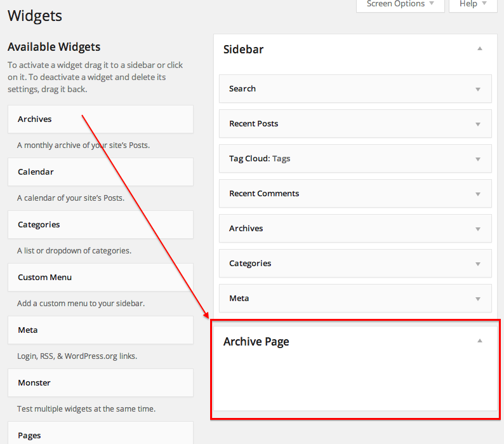The height and width of the screenshot is (444, 504).
Task: Select the Pages available widget
Action: (100, 433)
